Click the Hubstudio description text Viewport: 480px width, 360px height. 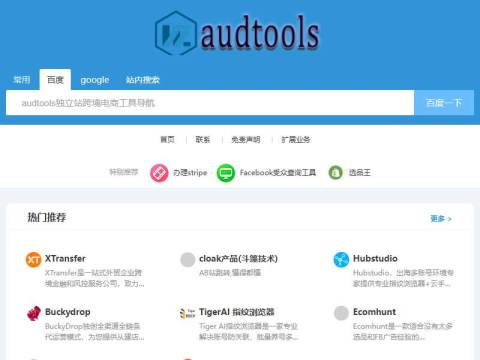403,278
